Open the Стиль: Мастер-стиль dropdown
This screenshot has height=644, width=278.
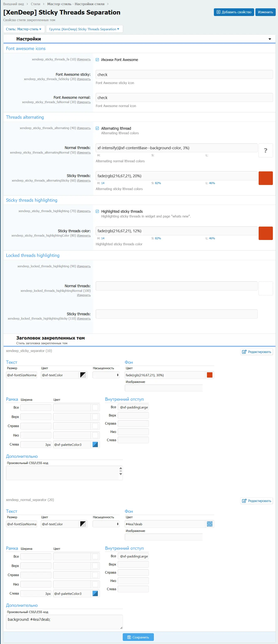(x=24, y=29)
